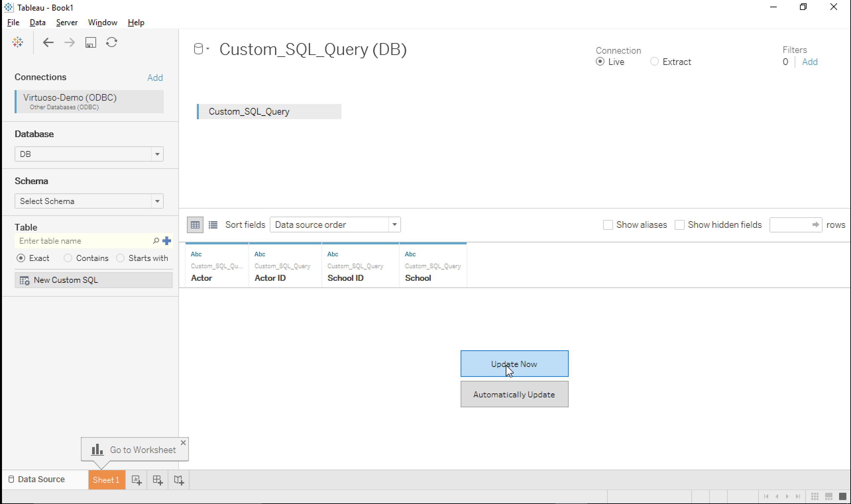Click the save icon in toolbar

click(90, 42)
